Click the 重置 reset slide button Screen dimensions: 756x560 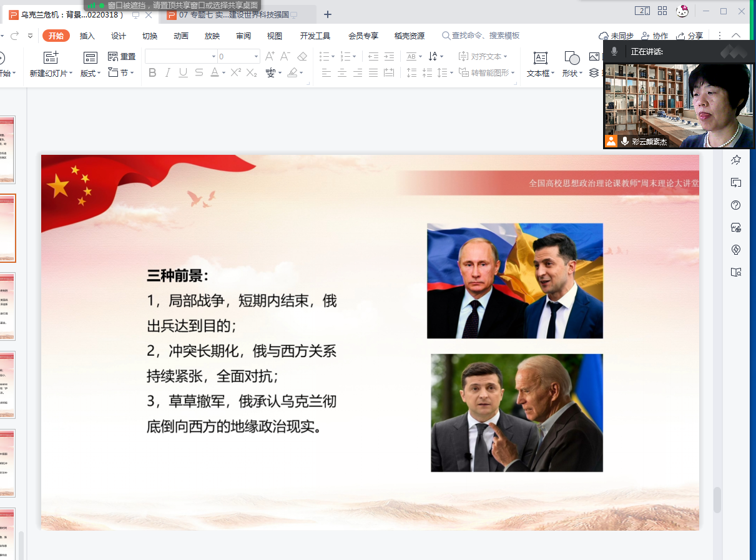(122, 57)
